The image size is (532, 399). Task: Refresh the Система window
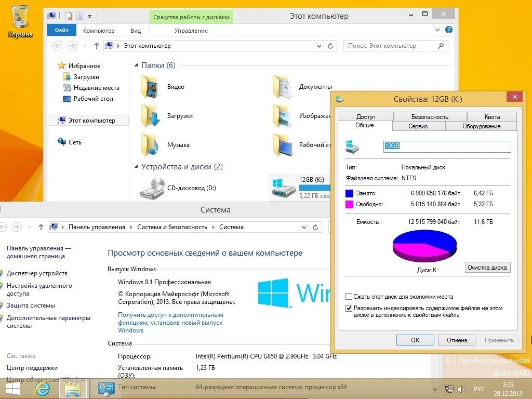tap(315, 228)
